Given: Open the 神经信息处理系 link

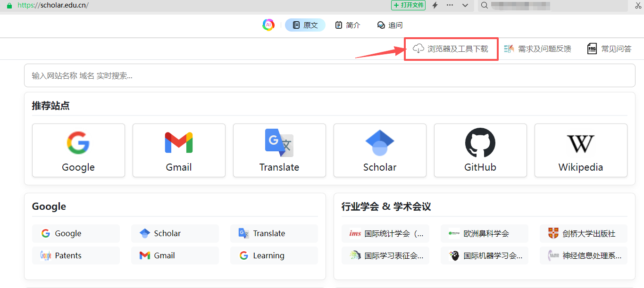Looking at the screenshot, I should [x=584, y=255].
